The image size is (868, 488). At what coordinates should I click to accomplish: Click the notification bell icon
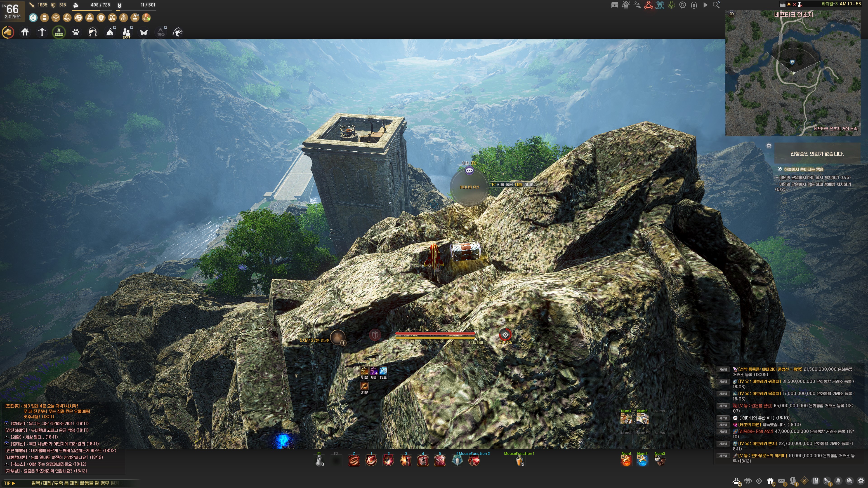(838, 481)
